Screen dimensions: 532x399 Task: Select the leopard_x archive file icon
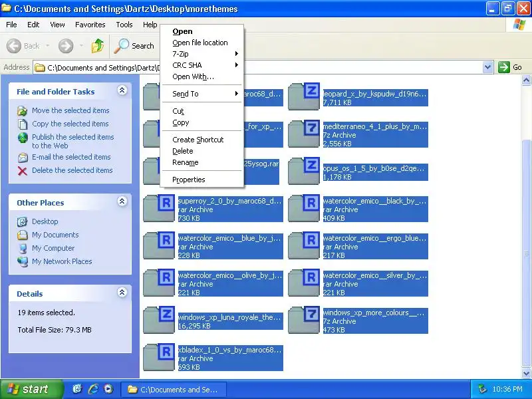[x=304, y=96]
